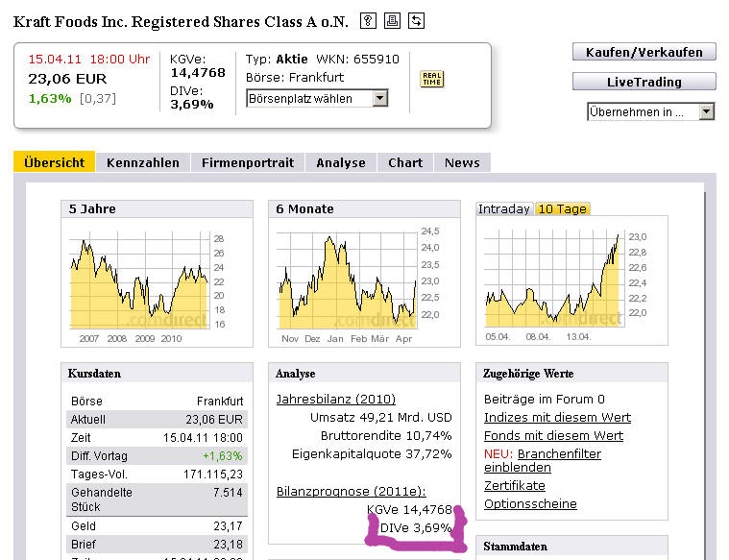729x560 pixels.
Task: Click the print page icon
Action: pyautogui.click(x=392, y=21)
